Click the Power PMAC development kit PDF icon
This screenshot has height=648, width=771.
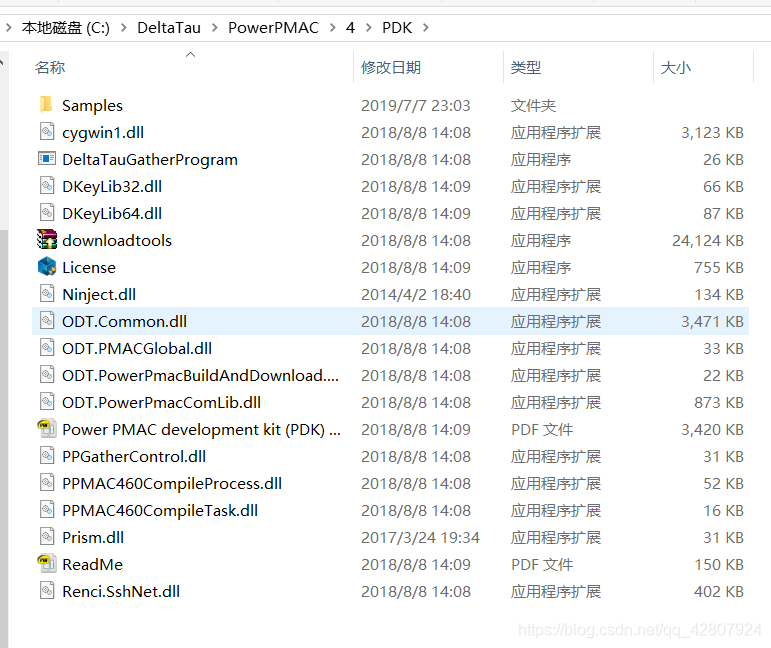tap(46, 429)
